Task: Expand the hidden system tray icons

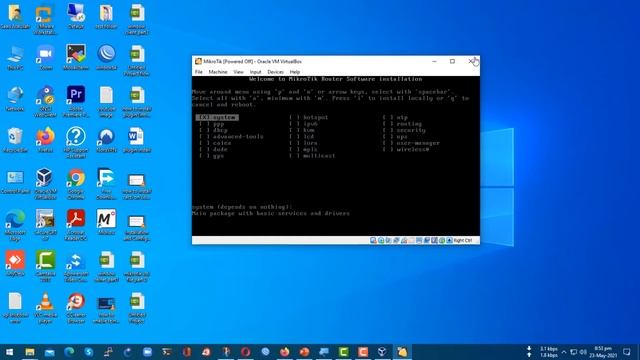Action: pyautogui.click(x=564, y=352)
